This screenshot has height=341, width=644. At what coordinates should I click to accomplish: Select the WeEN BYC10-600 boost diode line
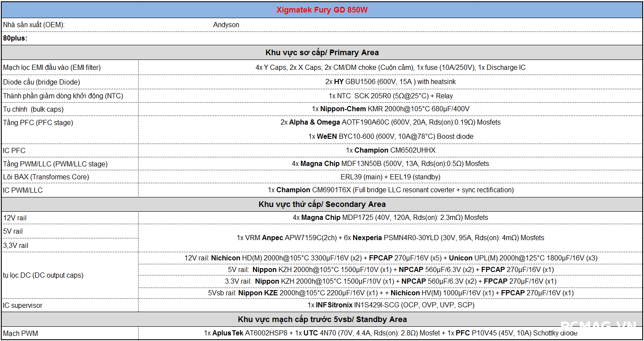click(390, 137)
